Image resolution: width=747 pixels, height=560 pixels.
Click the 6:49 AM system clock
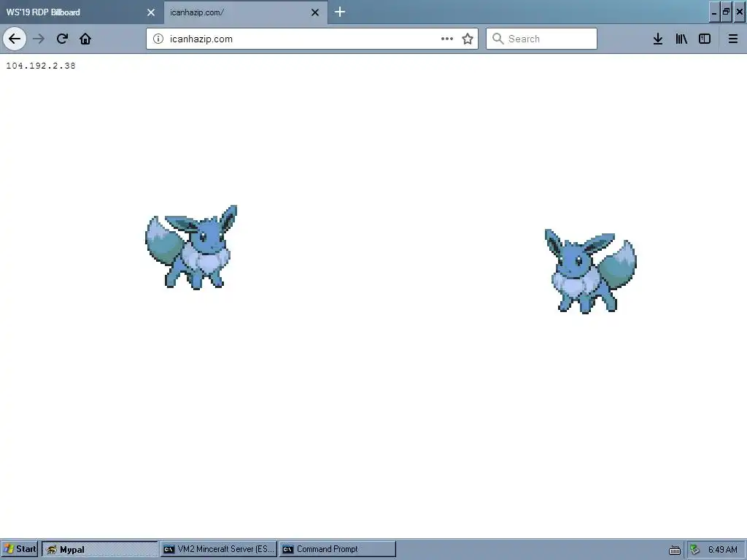click(723, 550)
